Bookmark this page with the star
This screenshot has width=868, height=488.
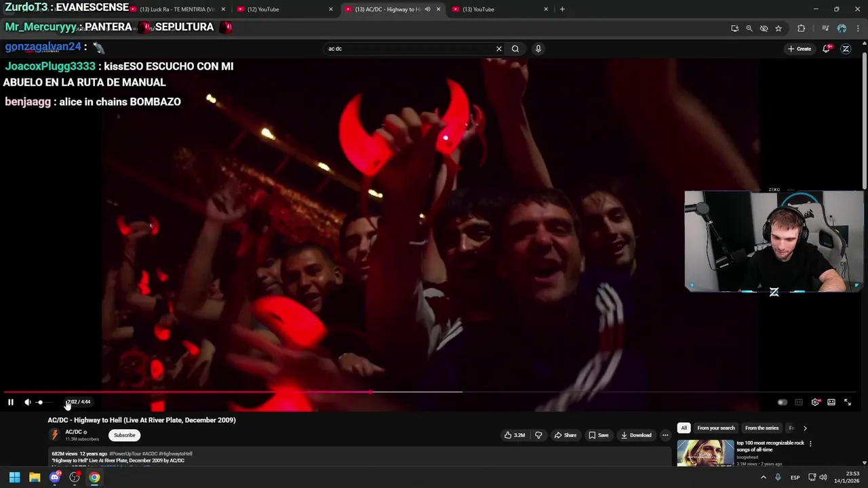coord(778,28)
